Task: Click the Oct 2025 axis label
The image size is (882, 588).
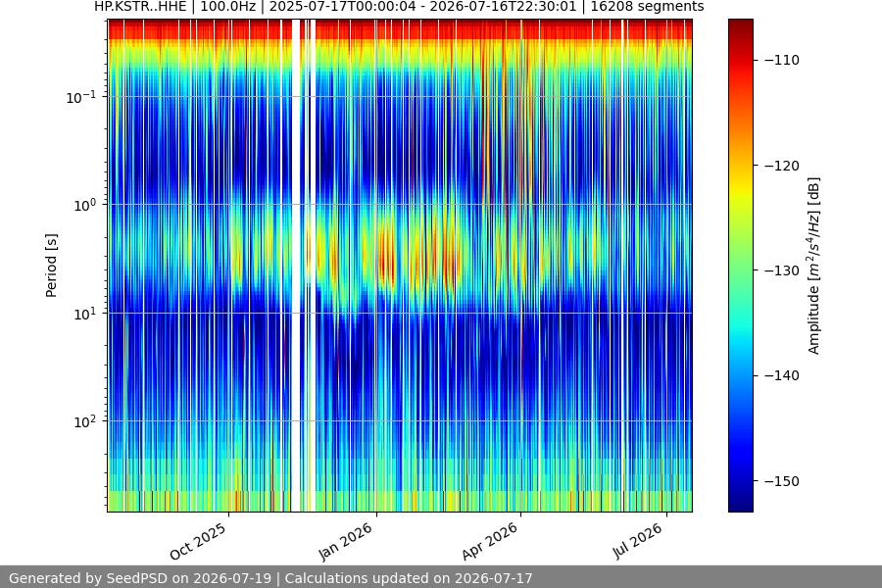Action: 198,541
